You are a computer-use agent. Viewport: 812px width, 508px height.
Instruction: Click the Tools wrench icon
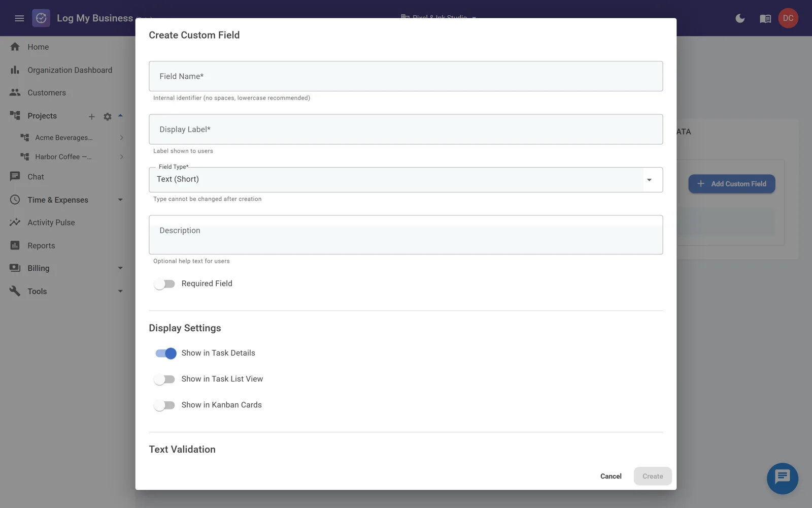point(15,291)
